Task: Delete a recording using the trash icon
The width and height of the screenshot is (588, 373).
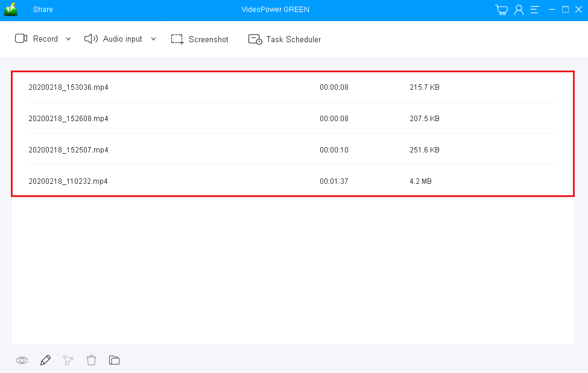Action: [x=91, y=360]
